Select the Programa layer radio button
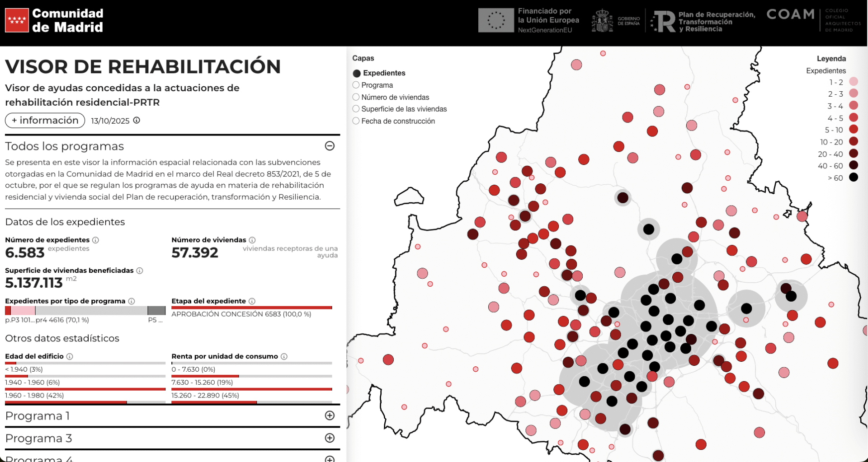The width and height of the screenshot is (868, 462). (356, 85)
